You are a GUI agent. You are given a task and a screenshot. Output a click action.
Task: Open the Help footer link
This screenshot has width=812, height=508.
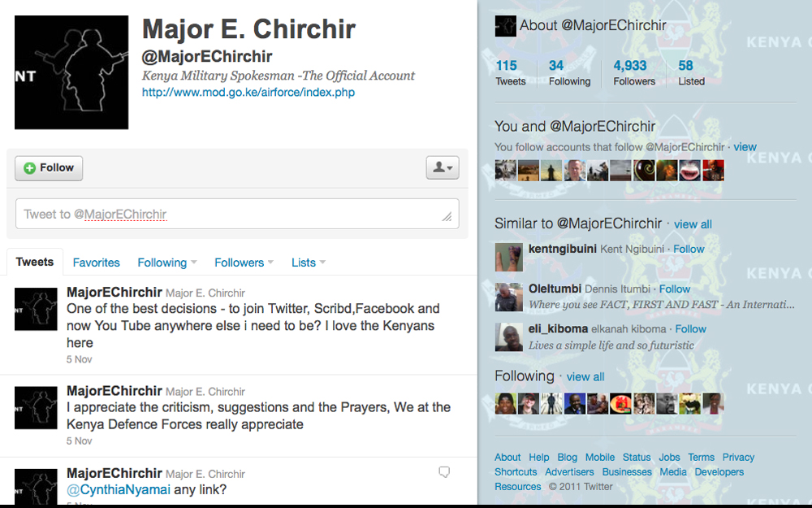click(539, 457)
